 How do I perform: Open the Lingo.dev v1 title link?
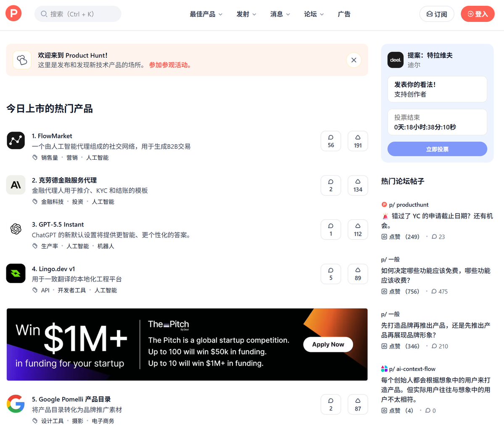(53, 269)
